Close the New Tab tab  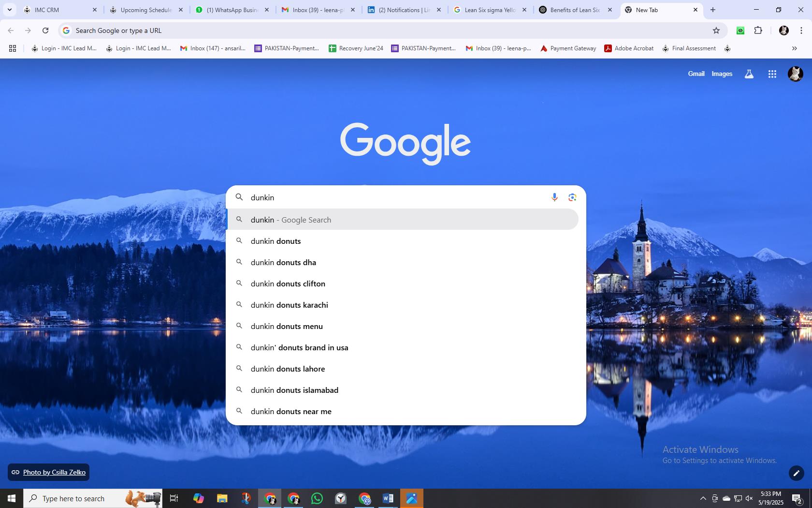(696, 10)
